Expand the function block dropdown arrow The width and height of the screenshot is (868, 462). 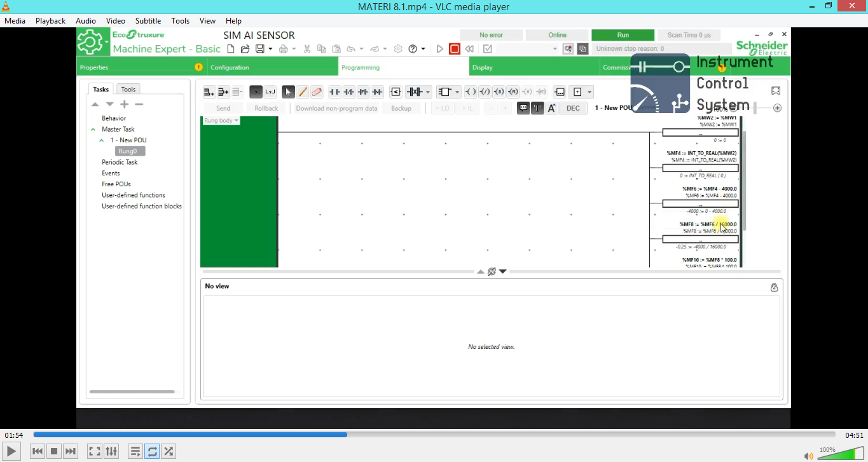point(457,92)
